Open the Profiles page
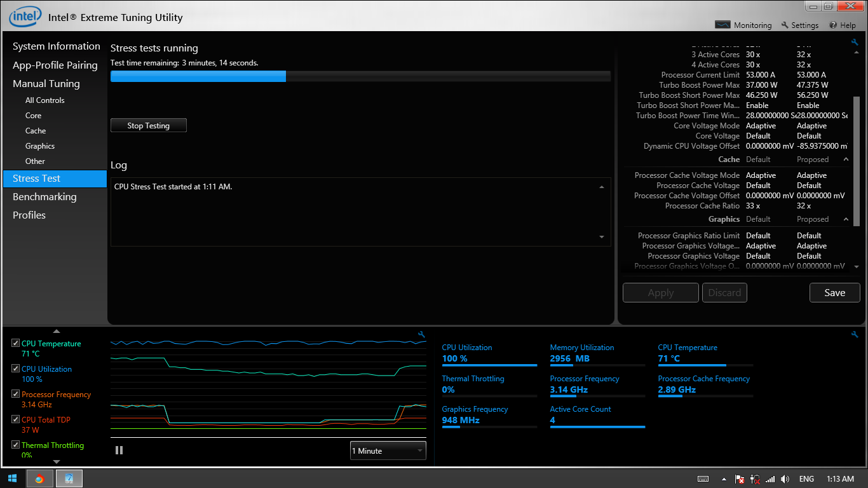The width and height of the screenshot is (868, 488). [29, 215]
